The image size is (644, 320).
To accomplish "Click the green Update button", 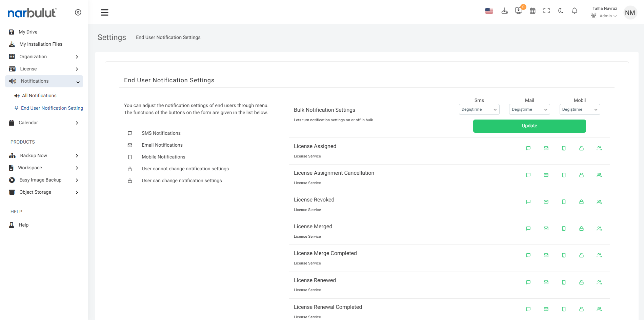I will coord(529,126).
